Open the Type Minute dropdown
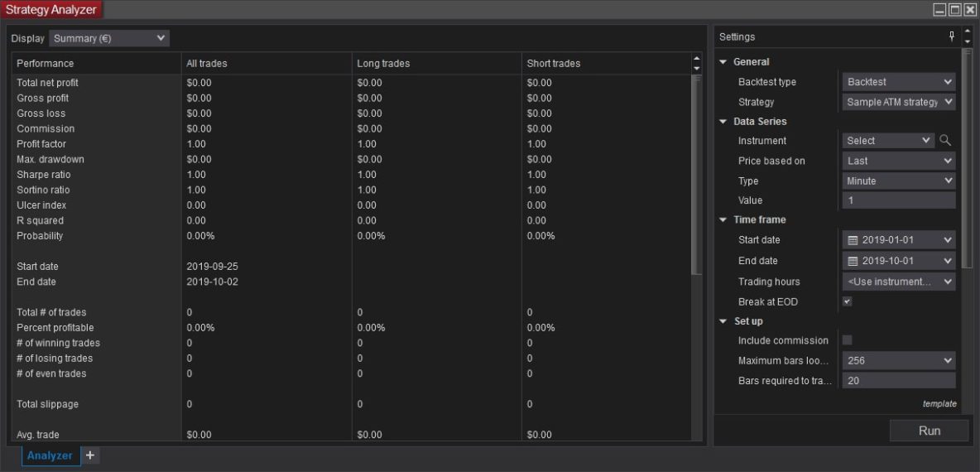The width and height of the screenshot is (980, 472). coord(899,181)
